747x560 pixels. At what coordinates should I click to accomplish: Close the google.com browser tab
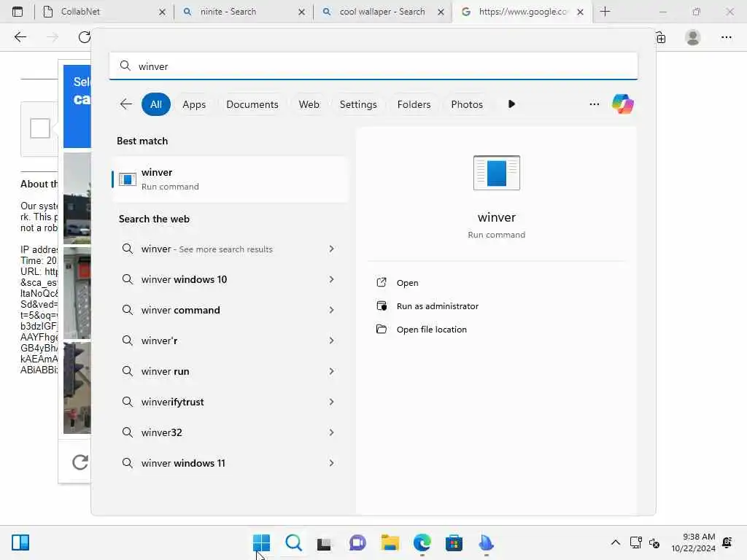tap(580, 12)
